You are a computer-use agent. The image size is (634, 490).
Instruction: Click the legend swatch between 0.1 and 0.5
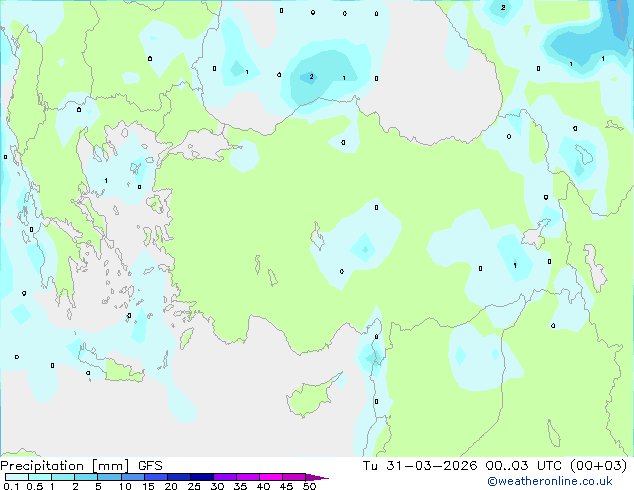pyautogui.click(x=17, y=477)
